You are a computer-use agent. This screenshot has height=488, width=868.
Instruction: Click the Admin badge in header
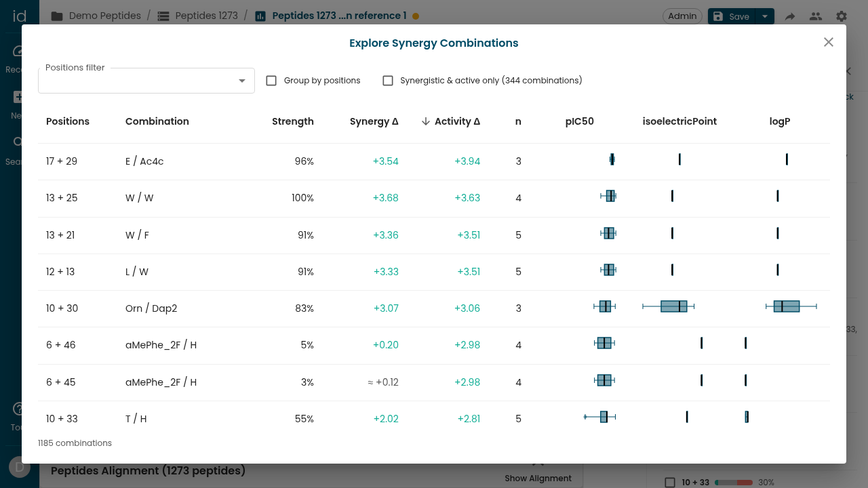pyautogui.click(x=682, y=16)
